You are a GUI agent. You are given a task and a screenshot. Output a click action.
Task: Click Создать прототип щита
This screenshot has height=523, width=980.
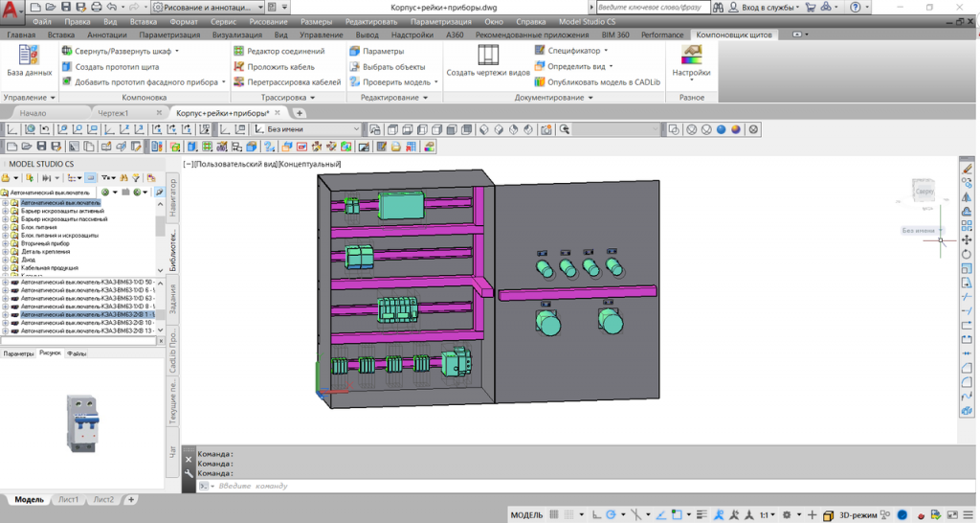point(111,66)
